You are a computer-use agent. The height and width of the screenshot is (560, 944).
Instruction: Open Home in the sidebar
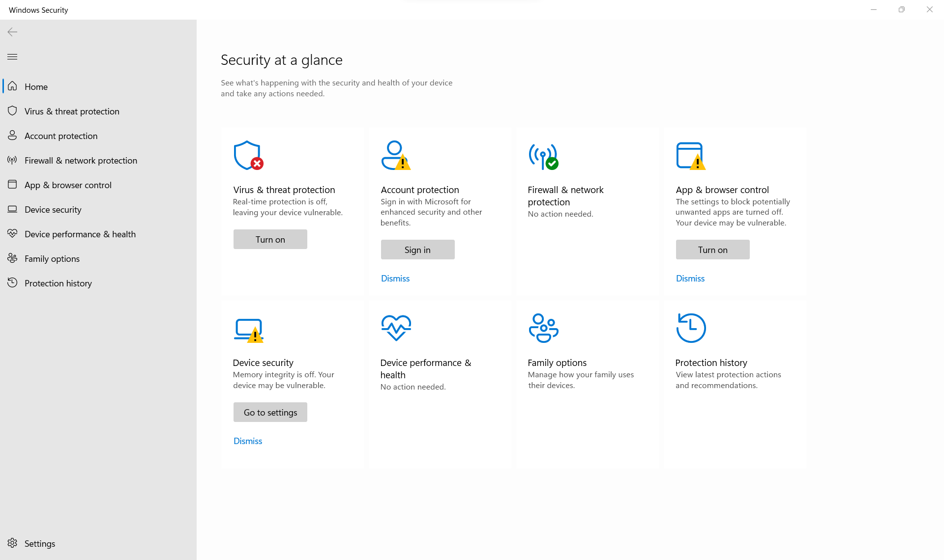point(98,86)
